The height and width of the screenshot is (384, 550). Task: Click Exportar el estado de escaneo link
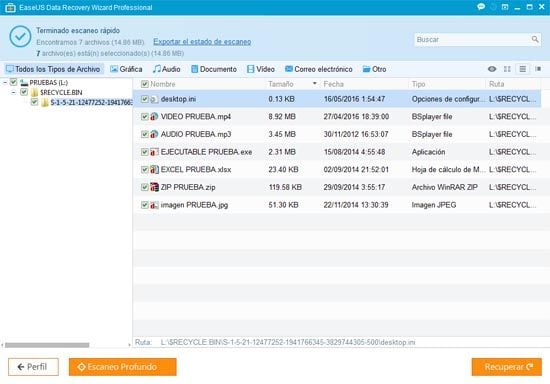(202, 42)
